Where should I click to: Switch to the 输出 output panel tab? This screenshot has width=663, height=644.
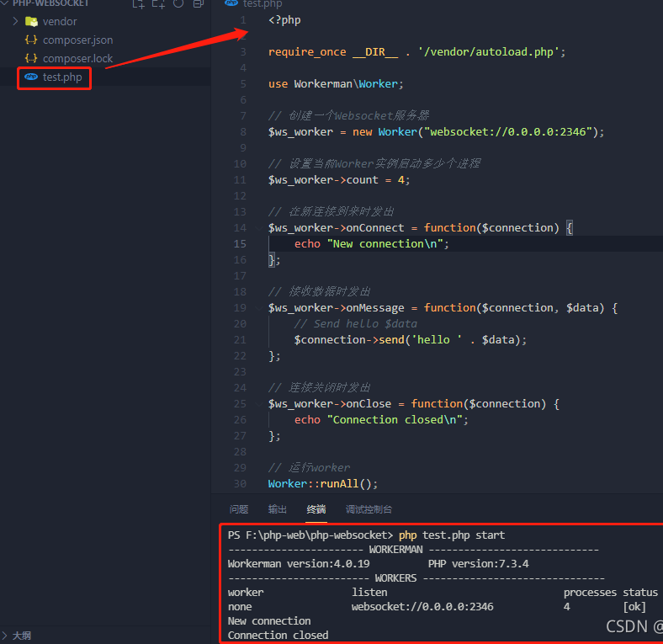tap(278, 509)
